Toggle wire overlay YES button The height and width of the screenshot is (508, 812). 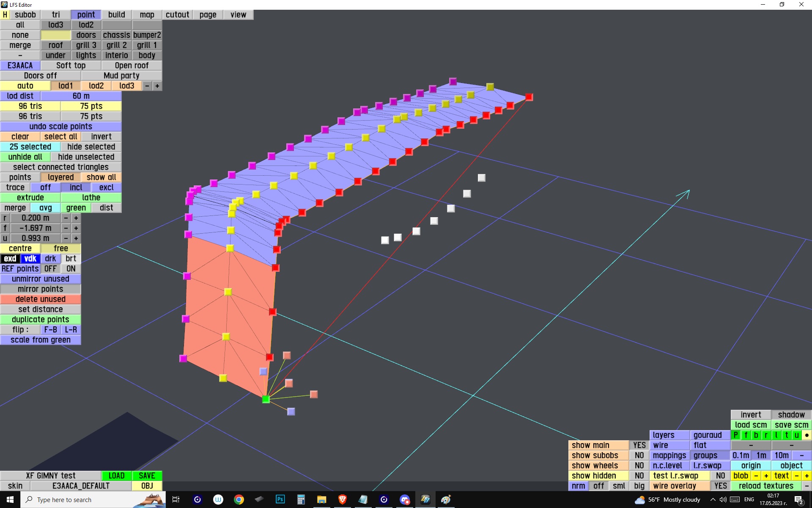720,486
